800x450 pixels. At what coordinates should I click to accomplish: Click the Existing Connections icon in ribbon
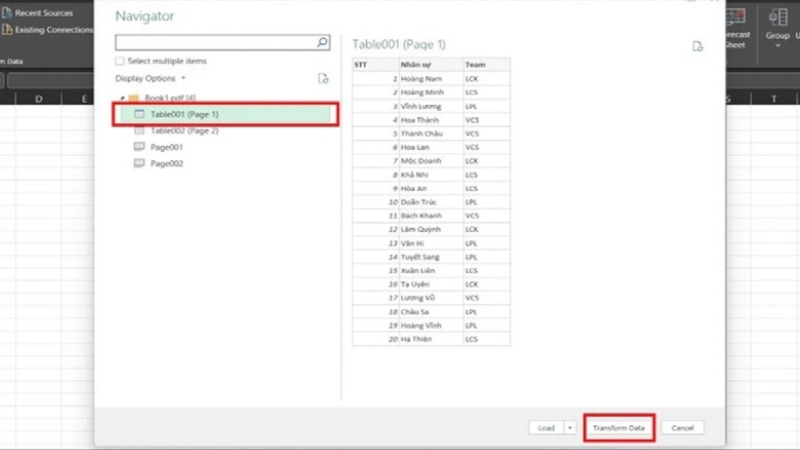pos(7,30)
